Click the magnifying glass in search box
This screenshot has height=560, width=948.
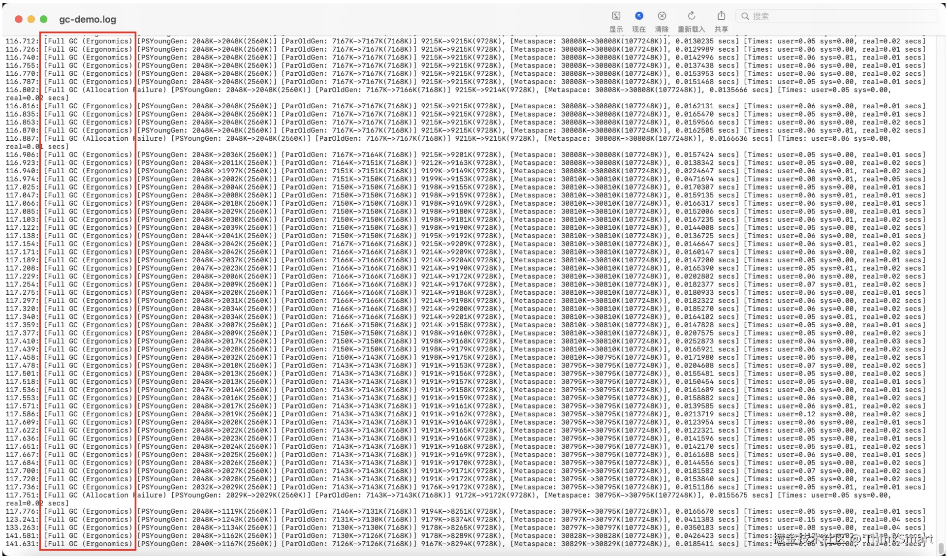pyautogui.click(x=745, y=16)
